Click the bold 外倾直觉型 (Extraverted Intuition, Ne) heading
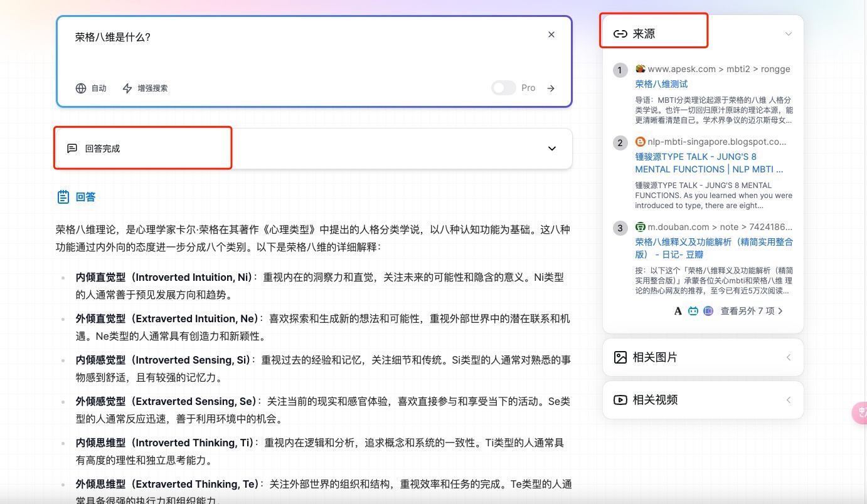Screen dimensions: 867x504 167,318
